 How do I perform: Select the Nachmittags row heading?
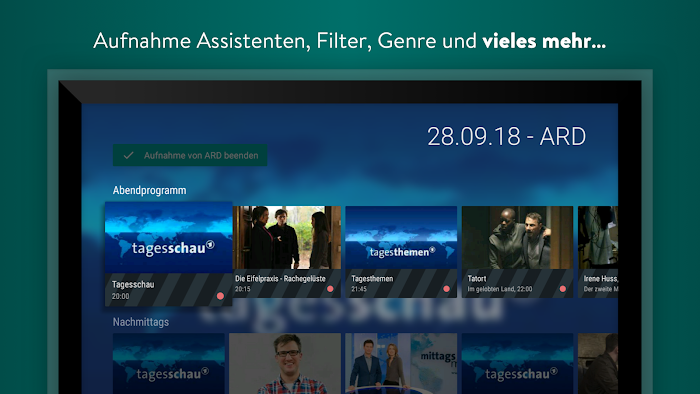(141, 322)
